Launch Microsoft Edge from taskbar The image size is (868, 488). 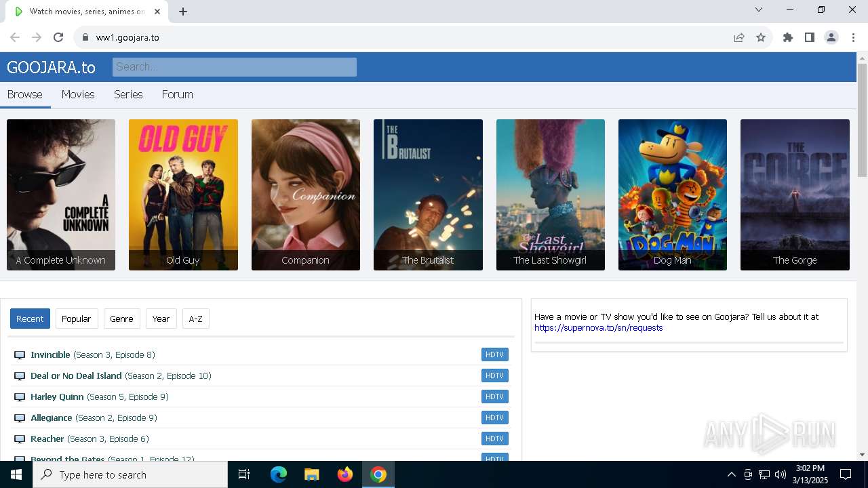pos(279,474)
